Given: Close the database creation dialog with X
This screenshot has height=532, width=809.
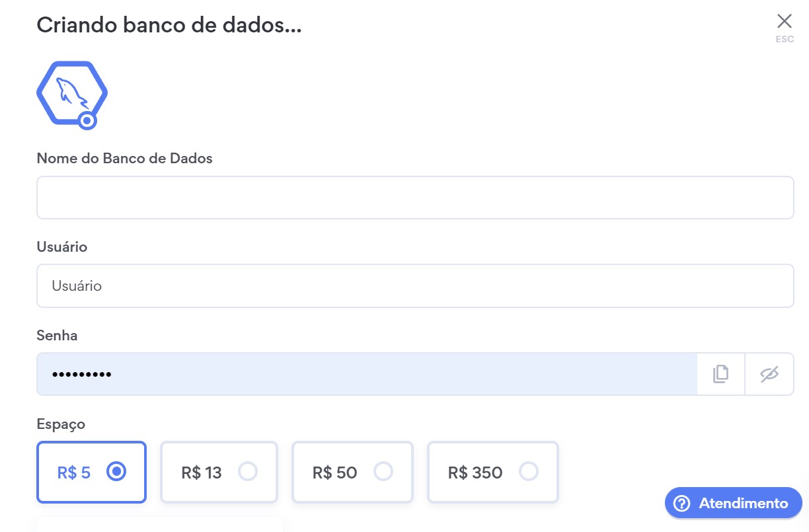Looking at the screenshot, I should point(784,21).
